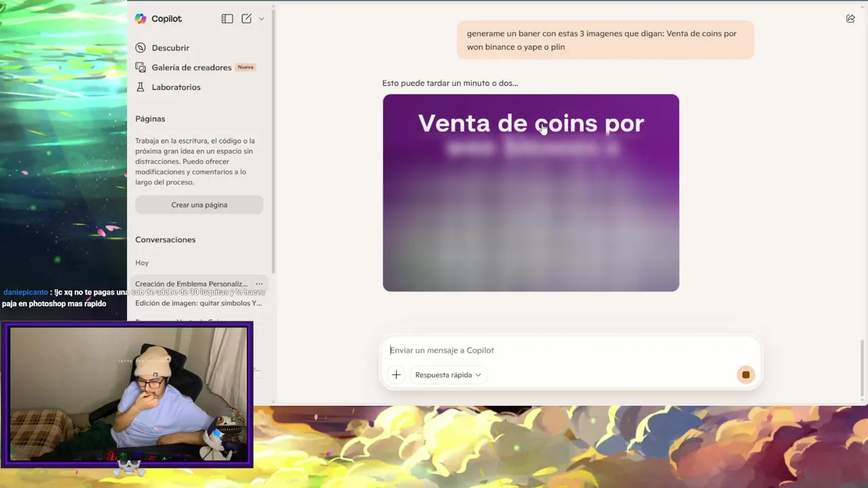Focus the Enviar un mensaje a Copilot field

570,350
